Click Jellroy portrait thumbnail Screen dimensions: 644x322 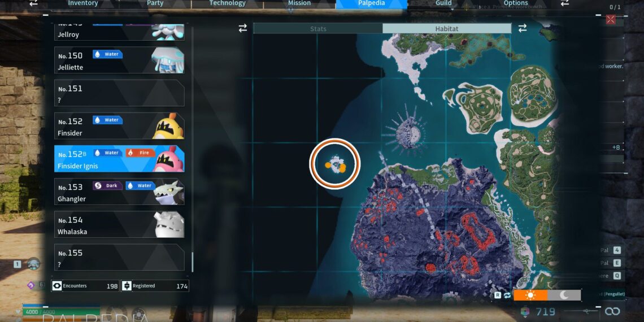click(x=168, y=31)
